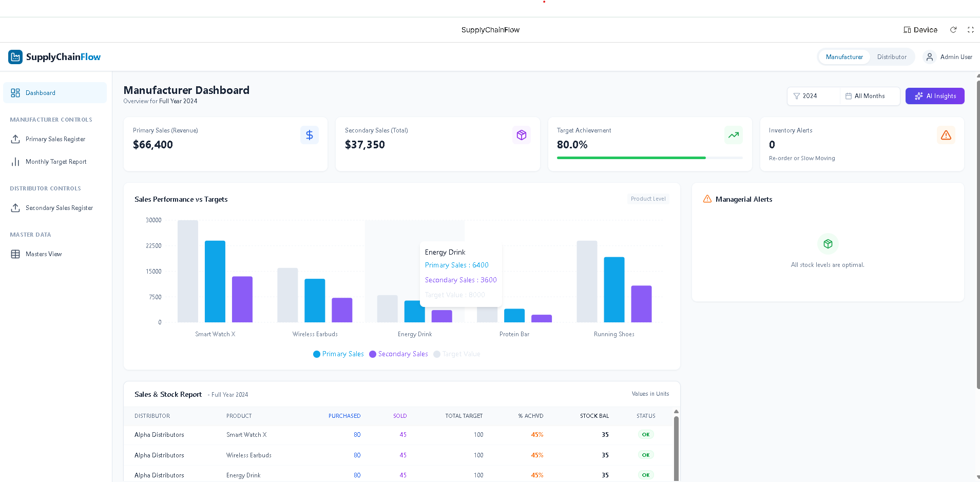Click the AI Insights button

coord(935,96)
